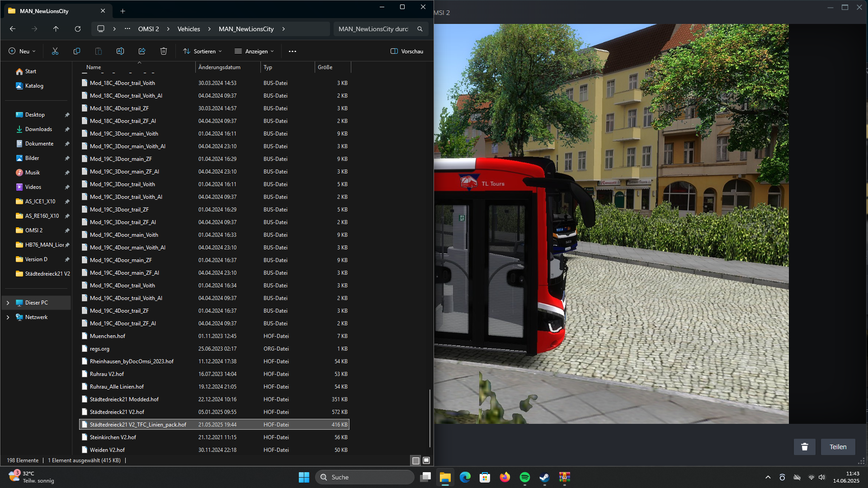Click the Delete trash icon in Explorer toolbar

click(164, 52)
